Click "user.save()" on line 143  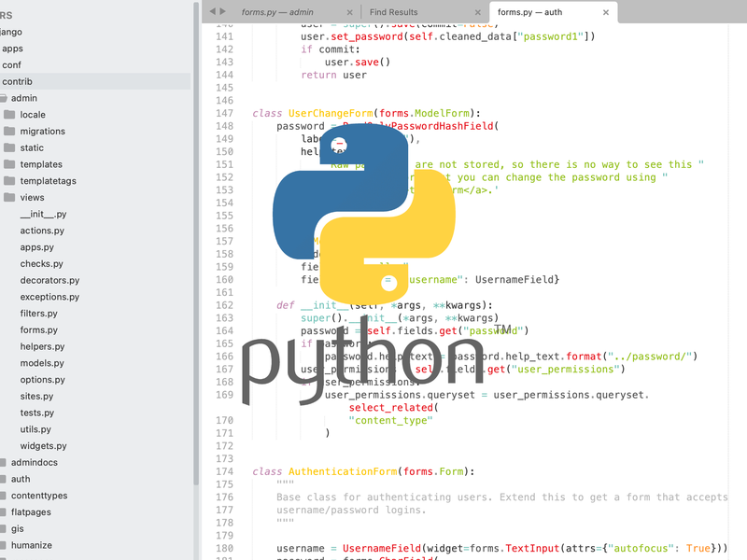(x=358, y=62)
